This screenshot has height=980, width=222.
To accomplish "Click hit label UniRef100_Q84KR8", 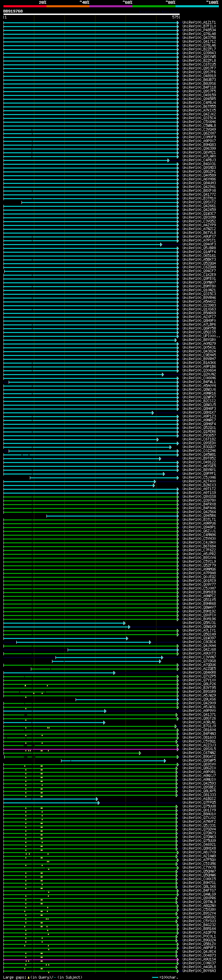I will click(199, 672).
